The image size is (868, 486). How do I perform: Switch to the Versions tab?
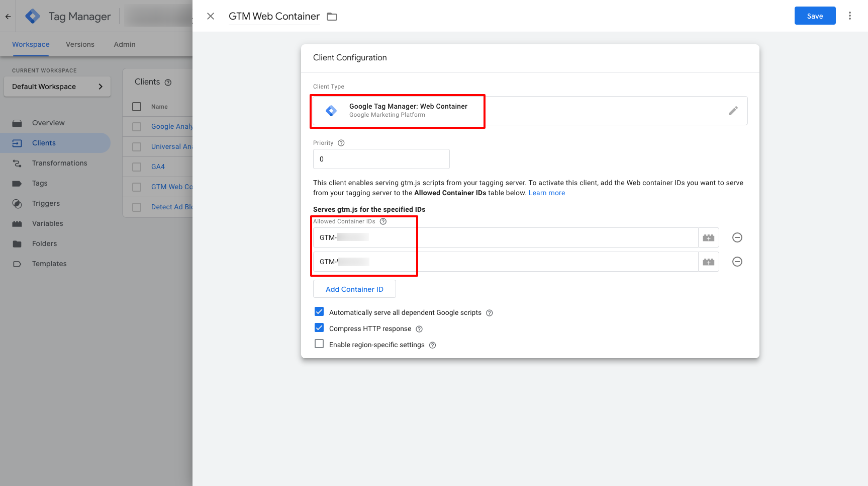click(80, 44)
